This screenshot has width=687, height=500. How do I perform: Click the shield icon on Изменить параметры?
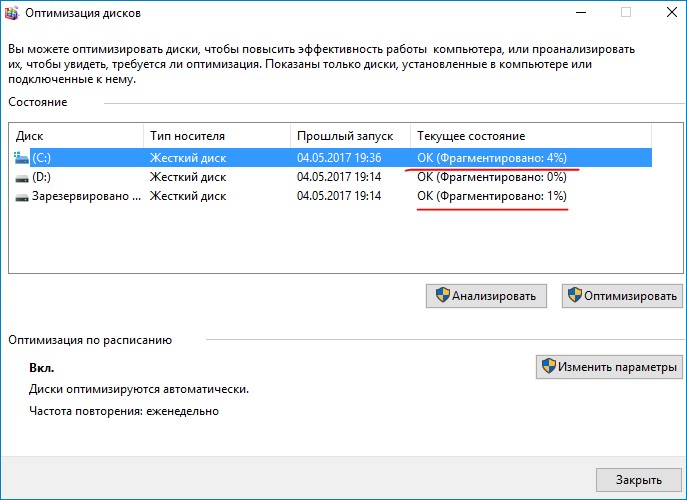(x=548, y=367)
